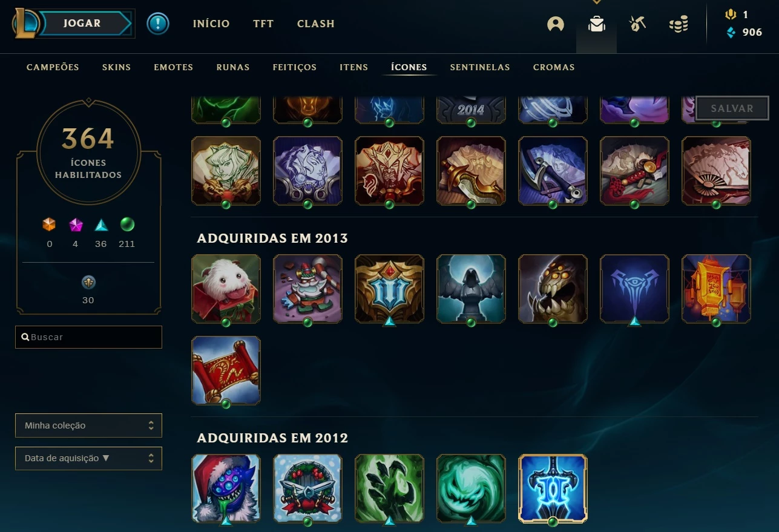Open the store coins icon
Viewport: 779px width, 532px height.
coord(679,25)
